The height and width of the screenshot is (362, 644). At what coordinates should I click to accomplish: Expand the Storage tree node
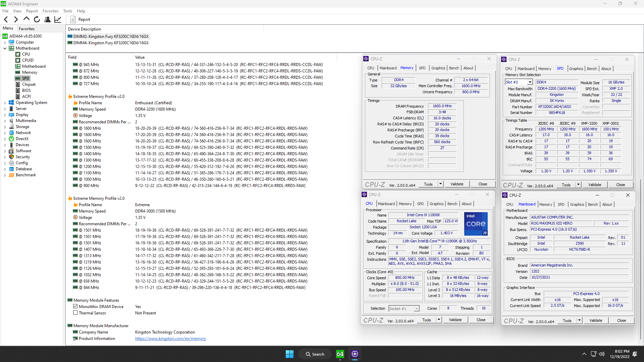point(5,127)
